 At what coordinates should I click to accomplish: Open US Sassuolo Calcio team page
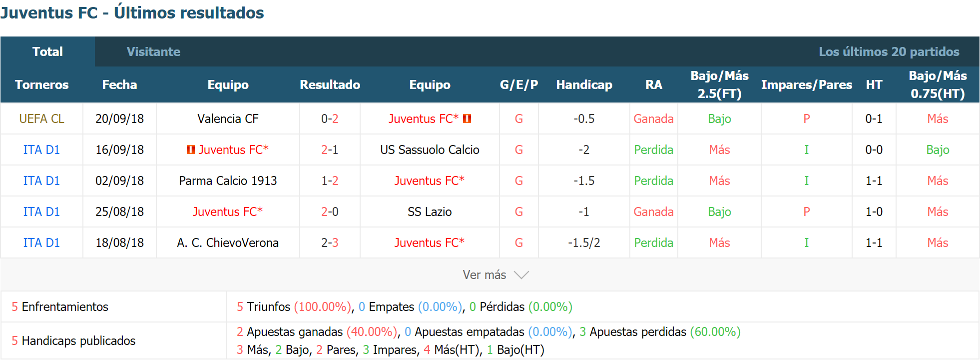[x=430, y=149]
